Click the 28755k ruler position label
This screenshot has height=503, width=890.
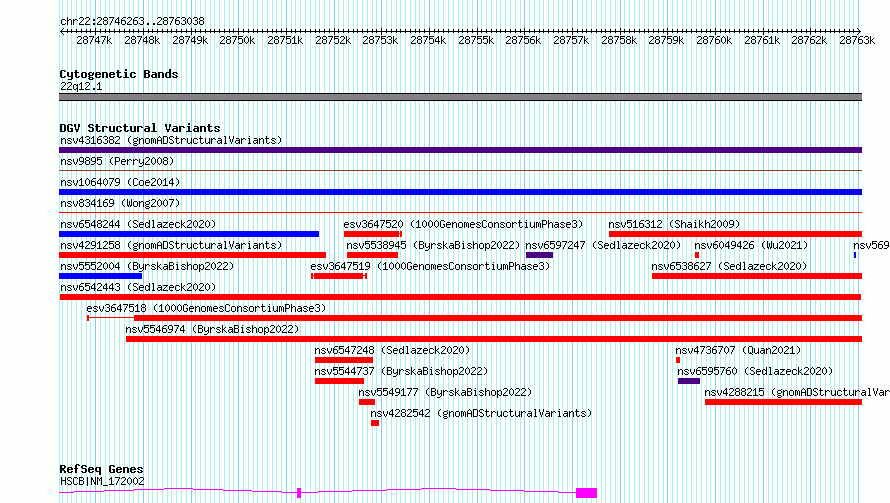pyautogui.click(x=476, y=41)
